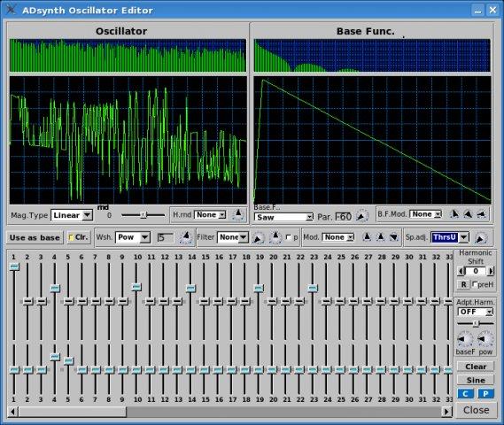This screenshot has height=425, width=504.
Task: Click the blue C copy button
Action: click(x=465, y=393)
